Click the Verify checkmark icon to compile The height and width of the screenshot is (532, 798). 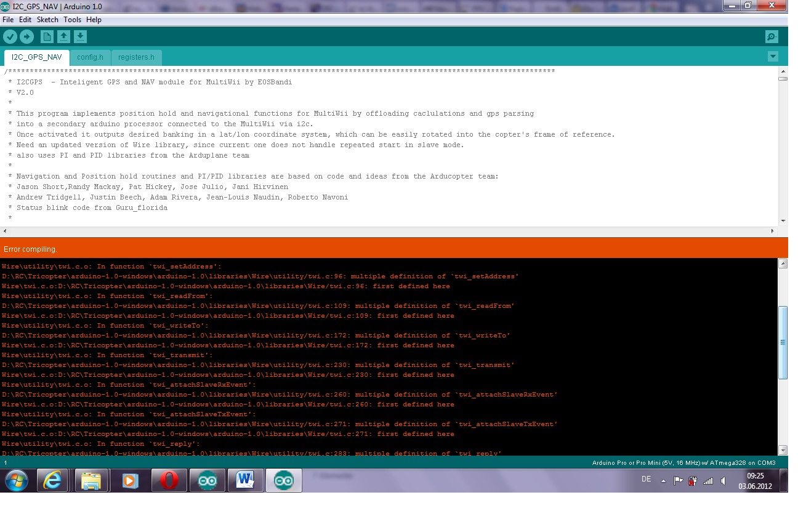coord(10,36)
